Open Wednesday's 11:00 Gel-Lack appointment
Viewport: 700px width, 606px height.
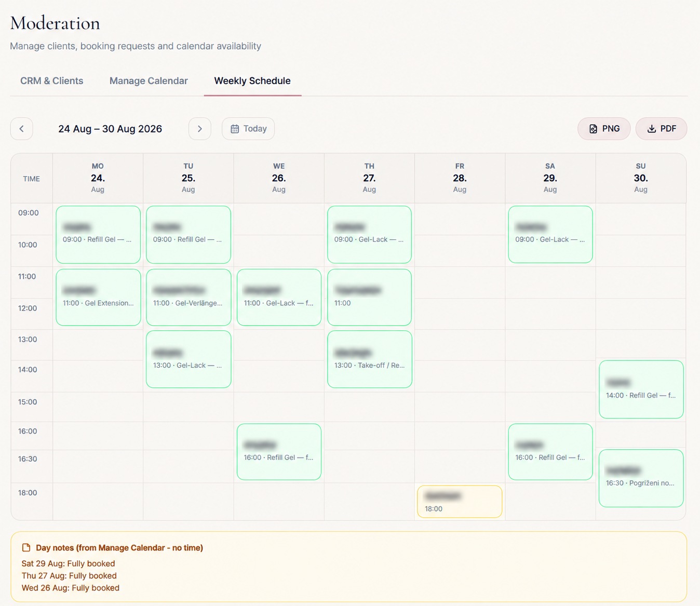279,298
